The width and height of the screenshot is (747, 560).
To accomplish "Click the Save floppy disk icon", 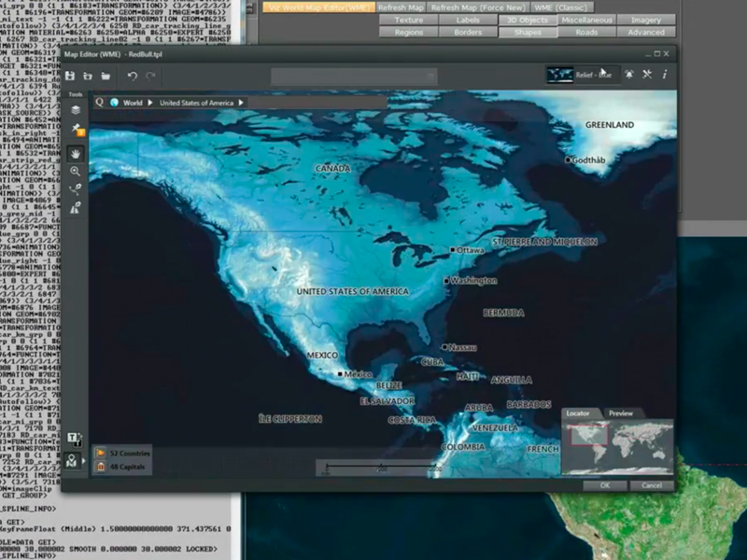I will point(70,77).
